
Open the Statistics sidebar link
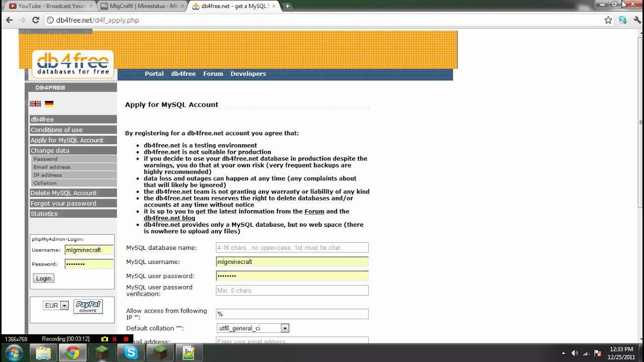73,214
